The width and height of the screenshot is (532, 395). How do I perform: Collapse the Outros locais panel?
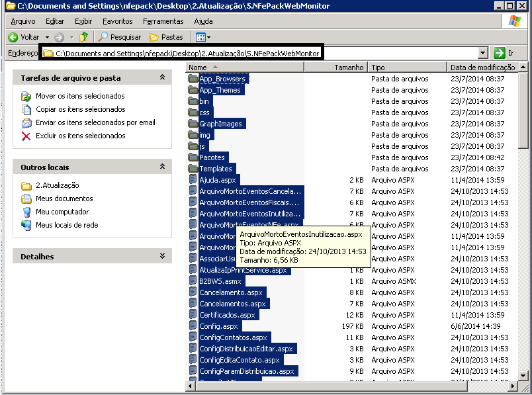162,167
